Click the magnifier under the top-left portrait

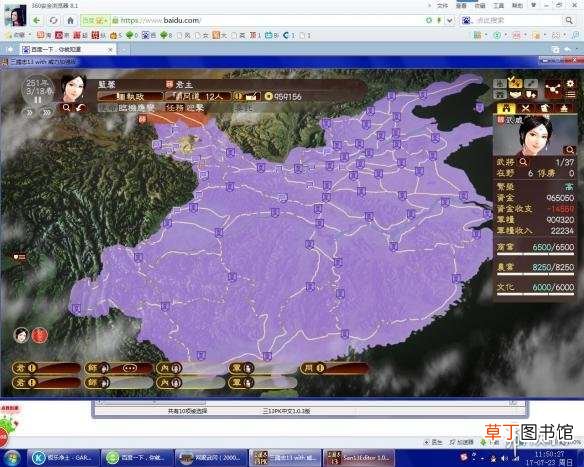click(x=66, y=108)
